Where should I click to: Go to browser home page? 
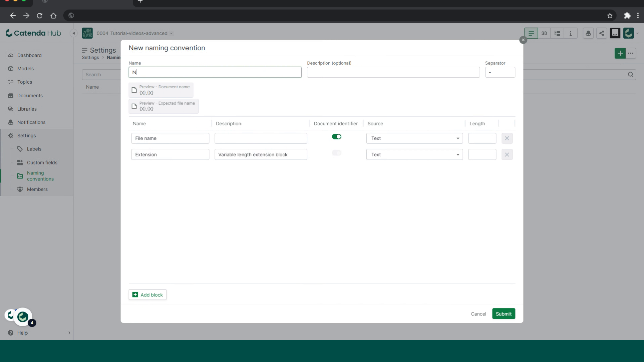(53, 16)
